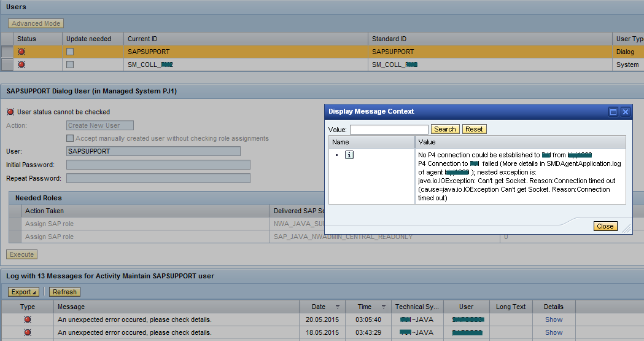Click red error icon for 20.05.2015 log message
This screenshot has width=644, height=341.
click(x=28, y=319)
